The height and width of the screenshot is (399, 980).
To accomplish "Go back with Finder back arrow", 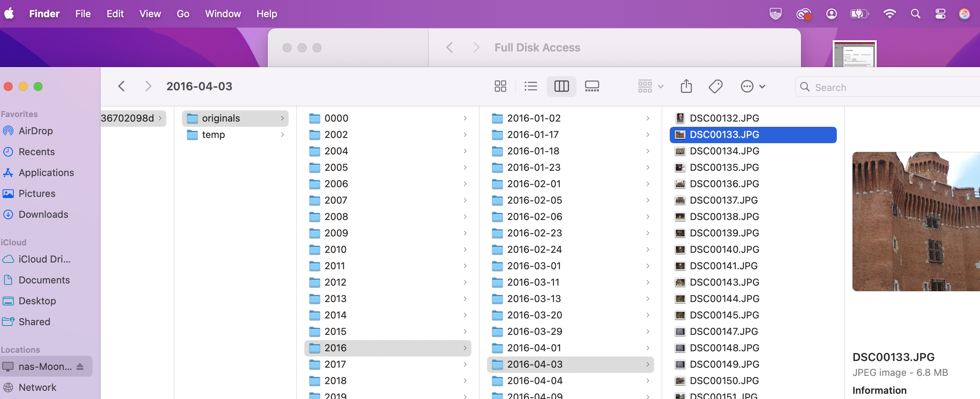I will tap(121, 87).
